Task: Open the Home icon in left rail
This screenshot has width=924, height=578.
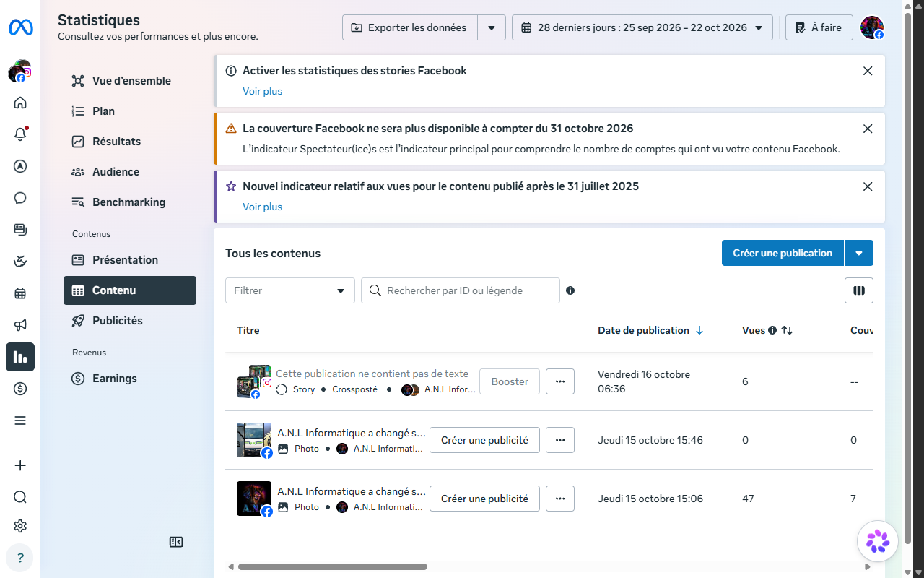Action: point(20,103)
